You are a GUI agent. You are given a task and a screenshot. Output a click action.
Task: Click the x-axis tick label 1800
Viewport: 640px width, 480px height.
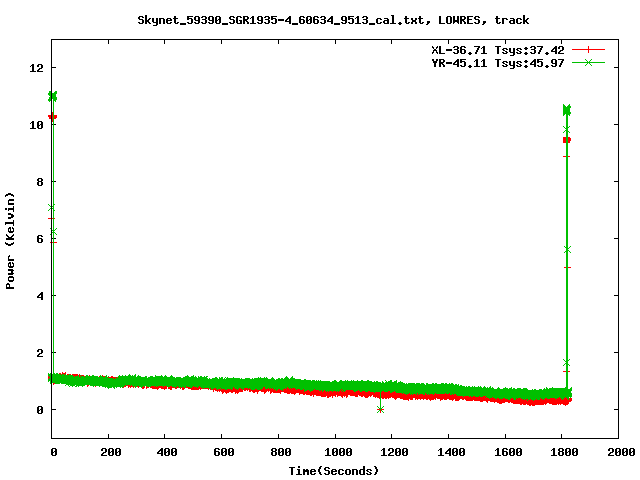[x=564, y=452]
